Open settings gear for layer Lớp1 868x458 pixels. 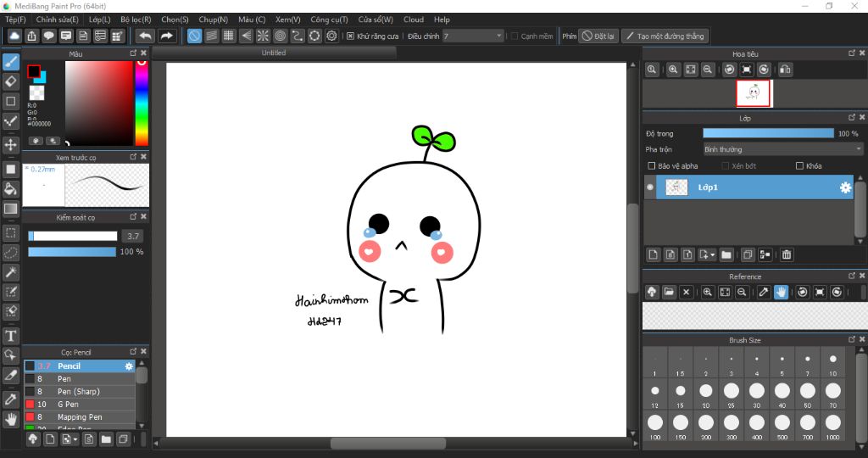point(845,187)
